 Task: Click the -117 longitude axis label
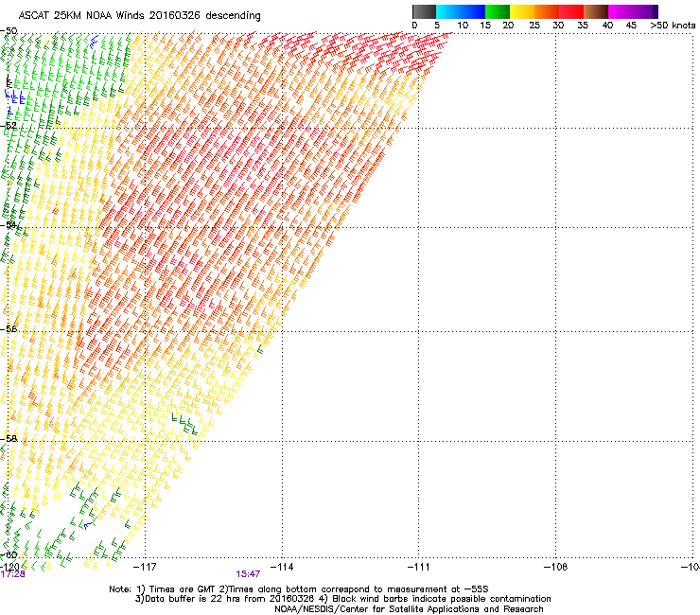point(145,567)
